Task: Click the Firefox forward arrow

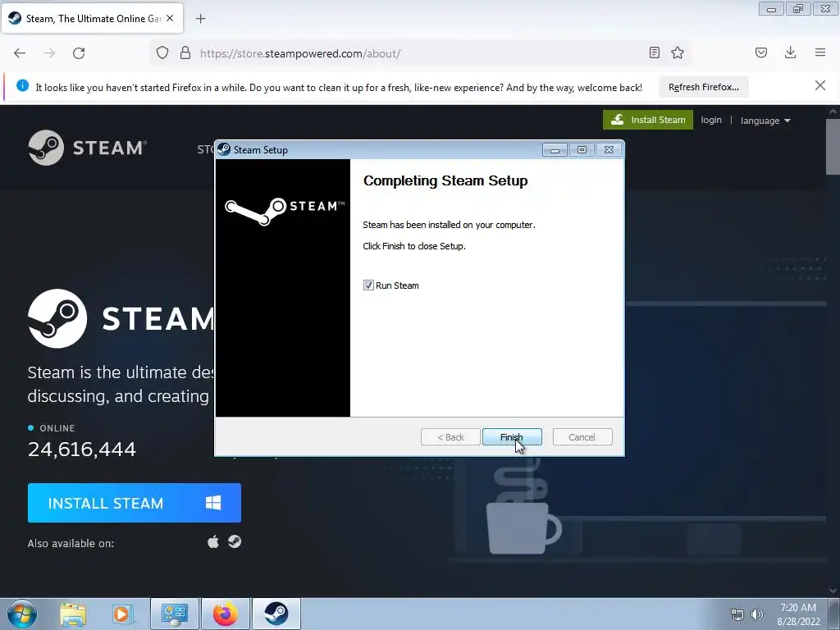Action: tap(49, 53)
